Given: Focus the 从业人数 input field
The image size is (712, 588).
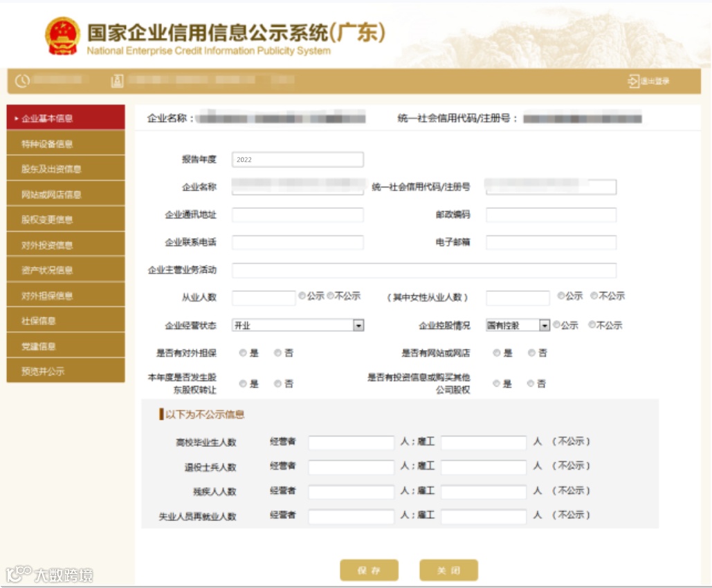Looking at the screenshot, I should [x=264, y=298].
